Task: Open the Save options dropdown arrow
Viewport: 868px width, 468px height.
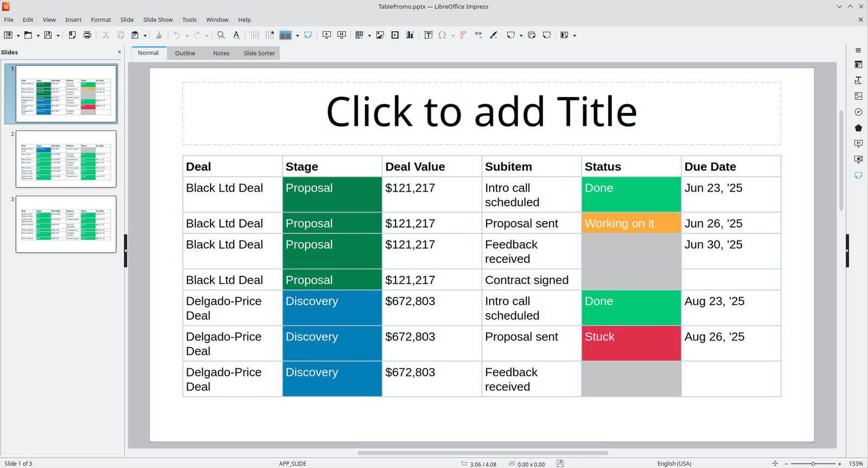Action: pyautogui.click(x=58, y=35)
